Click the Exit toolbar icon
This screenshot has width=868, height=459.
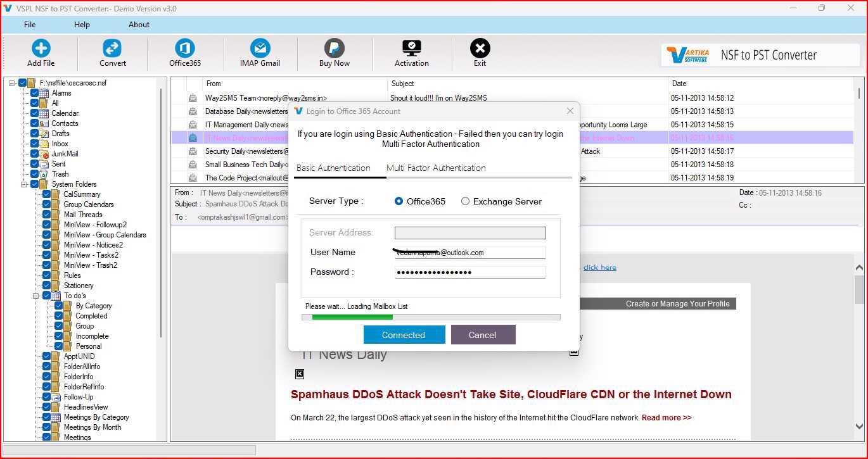tap(480, 48)
